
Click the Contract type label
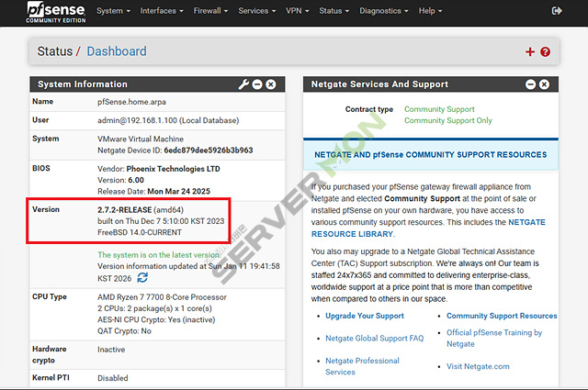(x=369, y=109)
